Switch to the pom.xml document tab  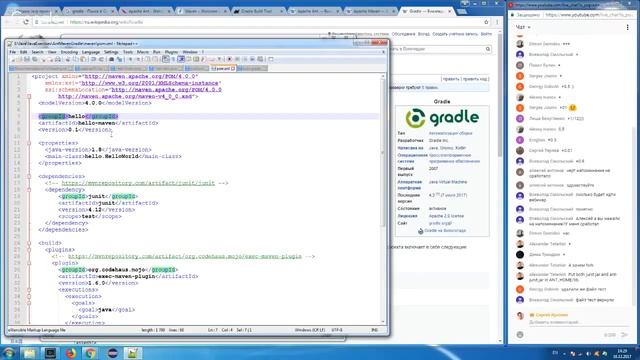(223, 68)
